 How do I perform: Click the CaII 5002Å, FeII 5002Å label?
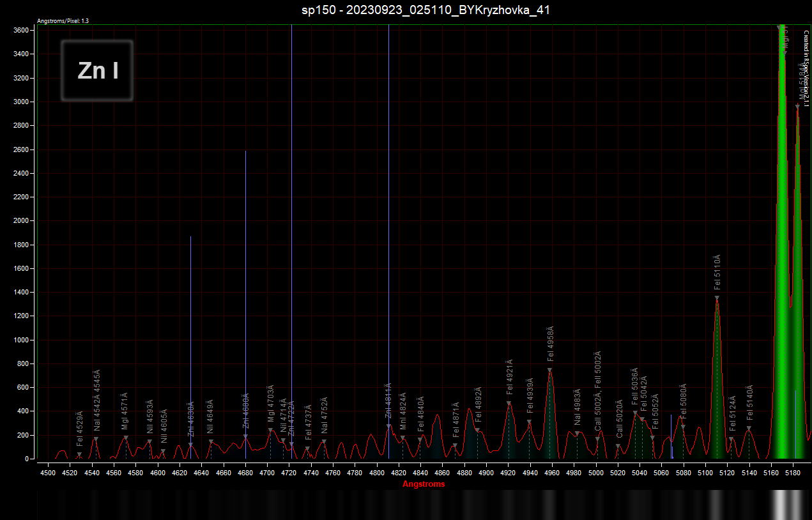597,390
